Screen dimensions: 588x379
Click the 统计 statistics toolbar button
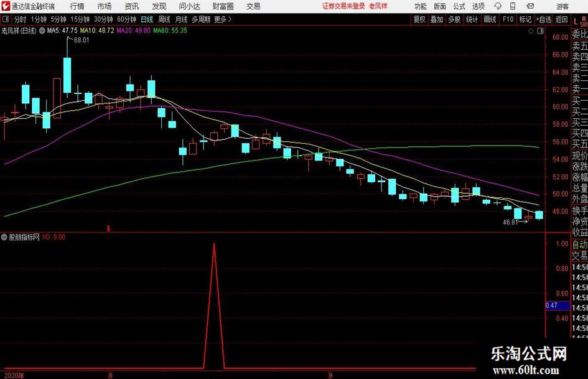[472, 19]
